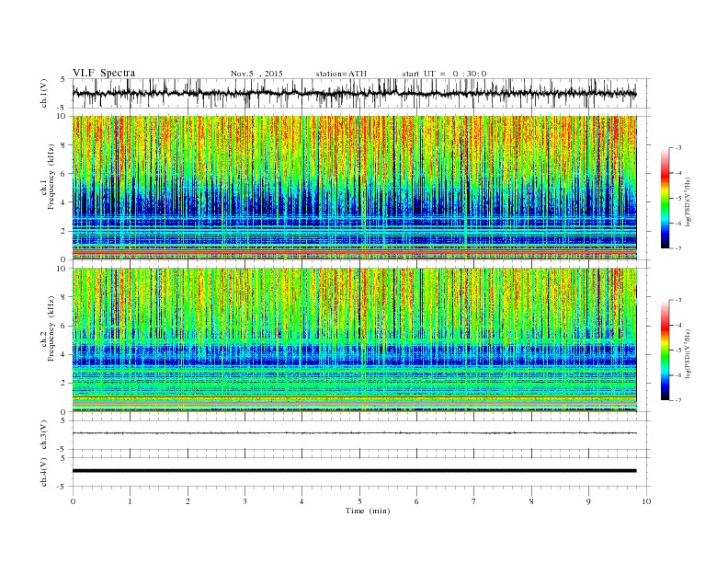Click the 'Time (min)' axis label
This screenshot has width=728, height=563.
tap(368, 511)
